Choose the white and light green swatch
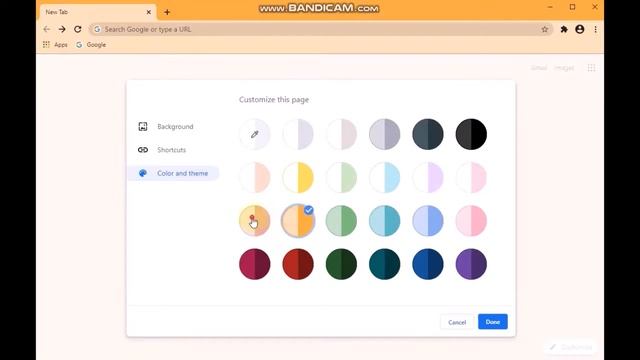This screenshot has width=640, height=360. click(341, 178)
